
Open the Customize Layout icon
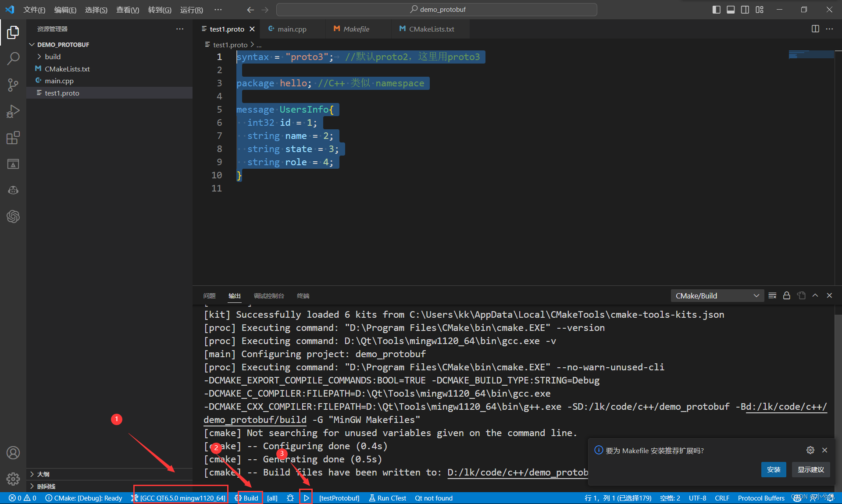click(760, 10)
